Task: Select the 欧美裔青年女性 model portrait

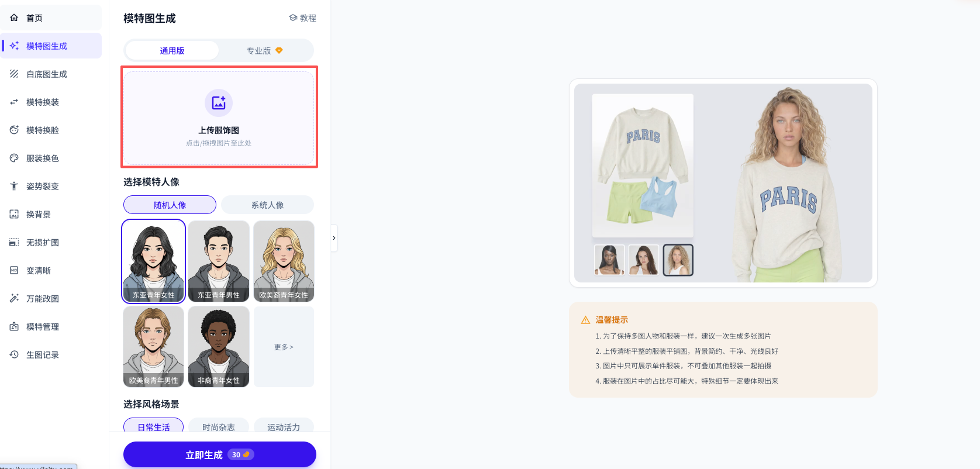Action: [284, 261]
